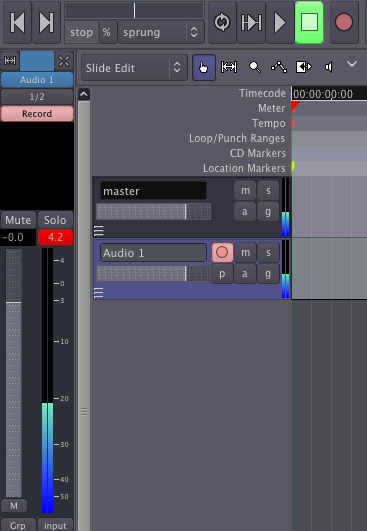This screenshot has height=531, width=367.
Task: Mute the master track with m
Action: point(245,191)
